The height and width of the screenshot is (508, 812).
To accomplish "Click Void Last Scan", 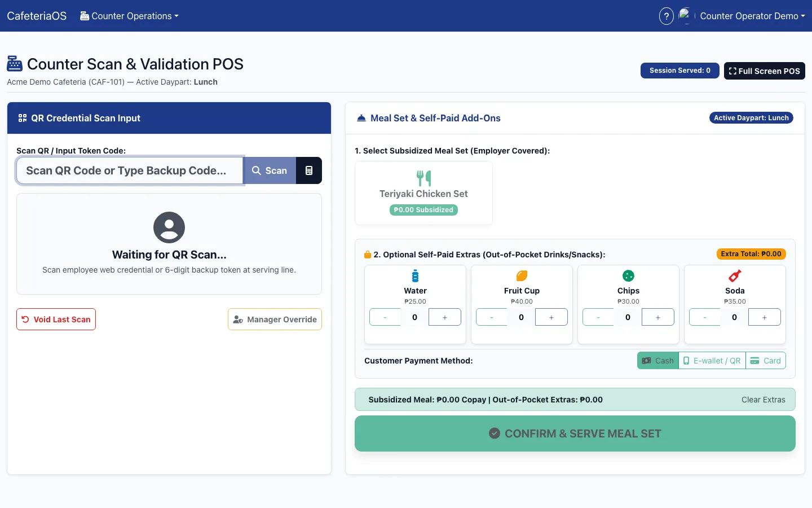I will (x=56, y=319).
